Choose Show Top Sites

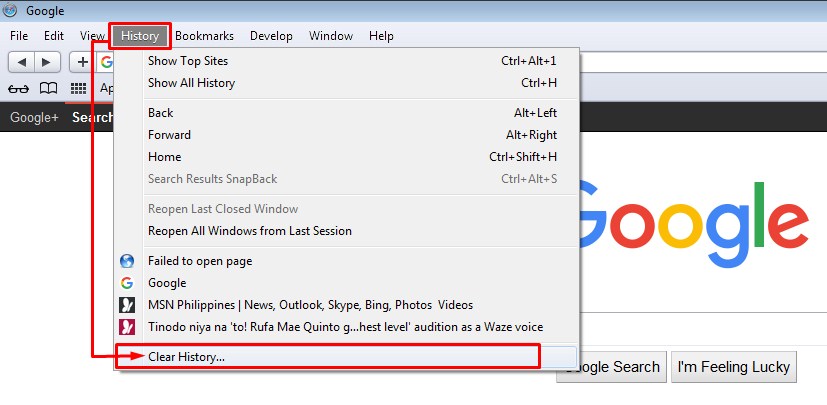pyautogui.click(x=347, y=61)
